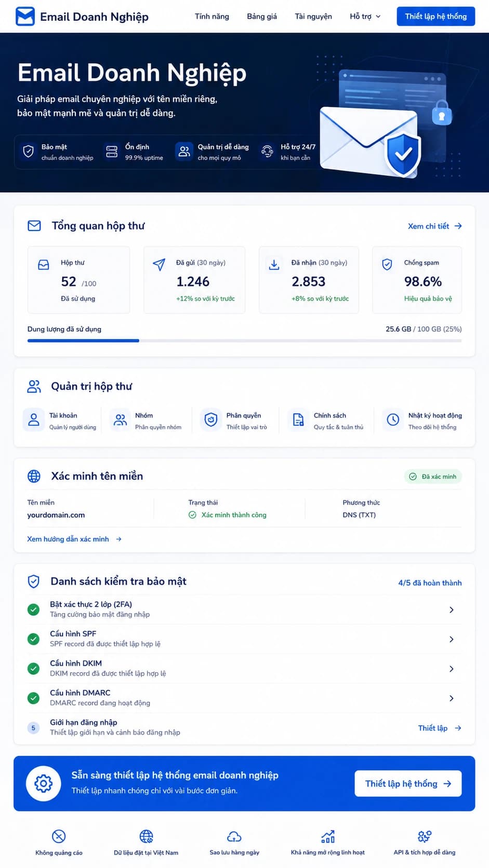This screenshot has height=868, width=489.
Task: Click the banner Thiết lập hệ thống button
Action: 408,783
